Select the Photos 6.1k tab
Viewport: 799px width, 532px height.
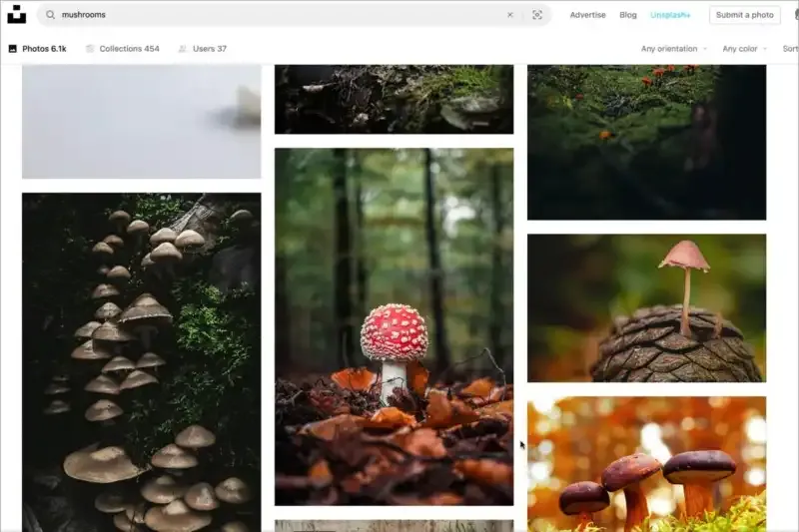[x=38, y=48]
